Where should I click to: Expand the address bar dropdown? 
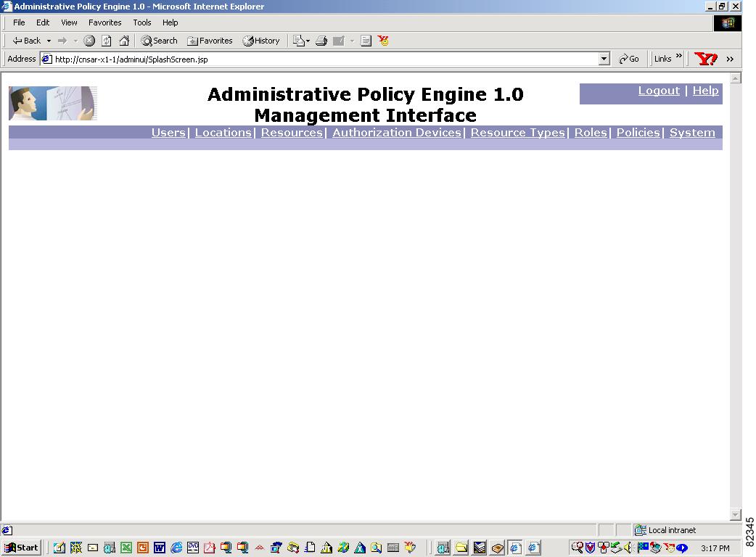(604, 59)
